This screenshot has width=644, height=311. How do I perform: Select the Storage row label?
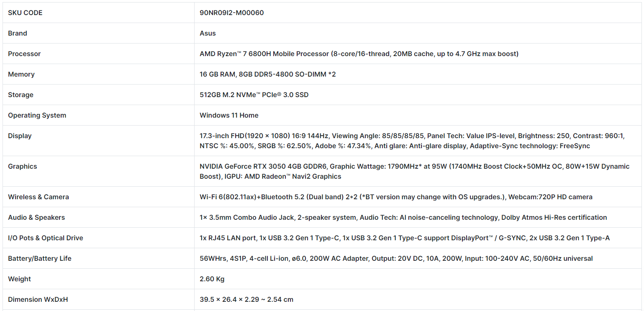click(21, 95)
